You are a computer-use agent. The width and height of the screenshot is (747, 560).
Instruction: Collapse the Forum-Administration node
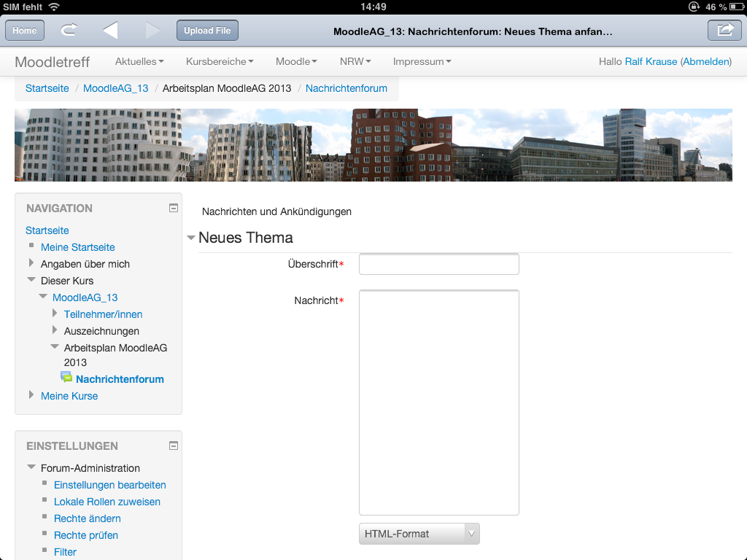(x=31, y=467)
